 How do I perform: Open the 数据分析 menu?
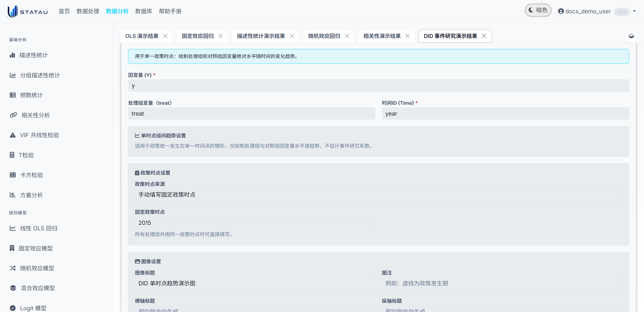[117, 11]
